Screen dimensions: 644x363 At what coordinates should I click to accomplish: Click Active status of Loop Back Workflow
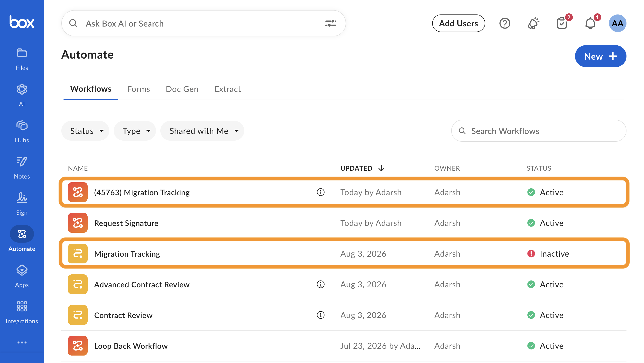click(545, 346)
